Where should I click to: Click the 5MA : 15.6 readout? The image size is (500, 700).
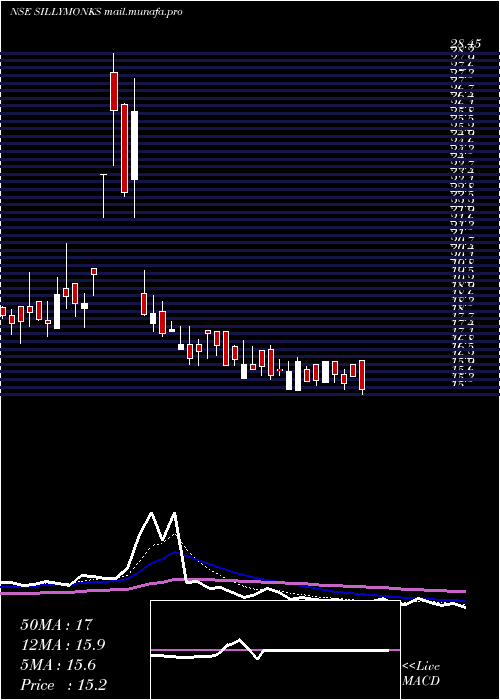pos(58,665)
